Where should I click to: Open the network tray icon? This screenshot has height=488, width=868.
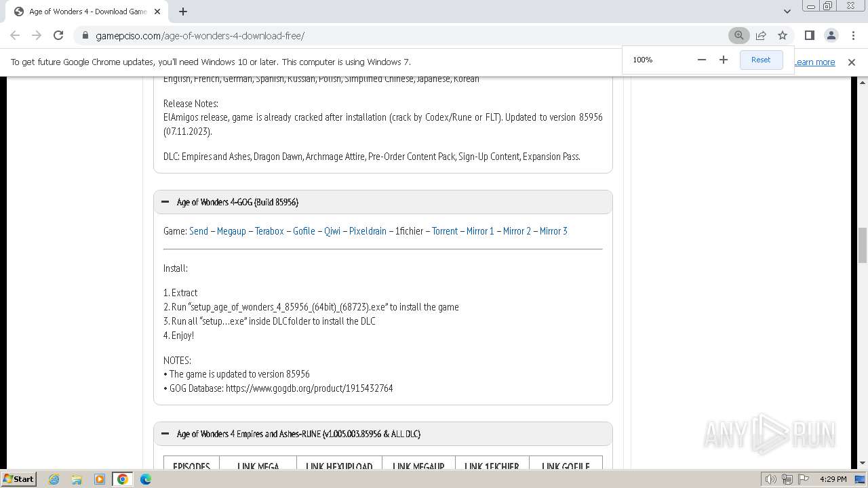click(x=787, y=479)
